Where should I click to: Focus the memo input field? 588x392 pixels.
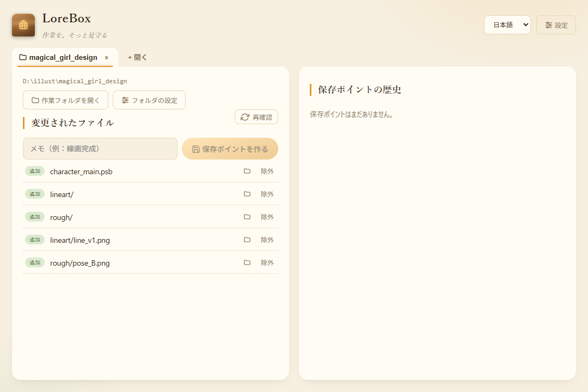(x=100, y=149)
